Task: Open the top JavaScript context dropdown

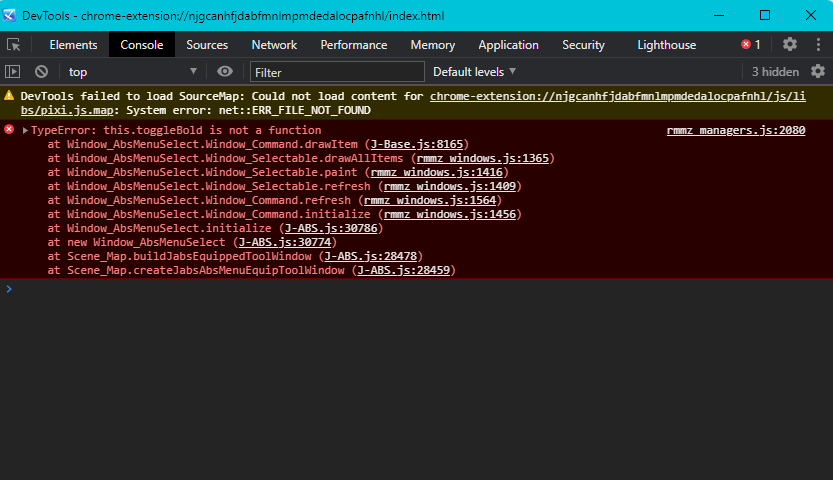Action: 132,72
